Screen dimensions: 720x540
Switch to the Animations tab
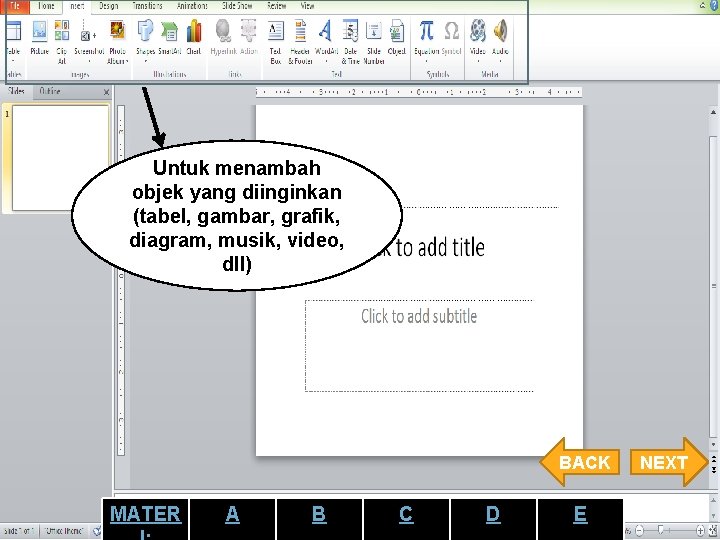(x=192, y=6)
